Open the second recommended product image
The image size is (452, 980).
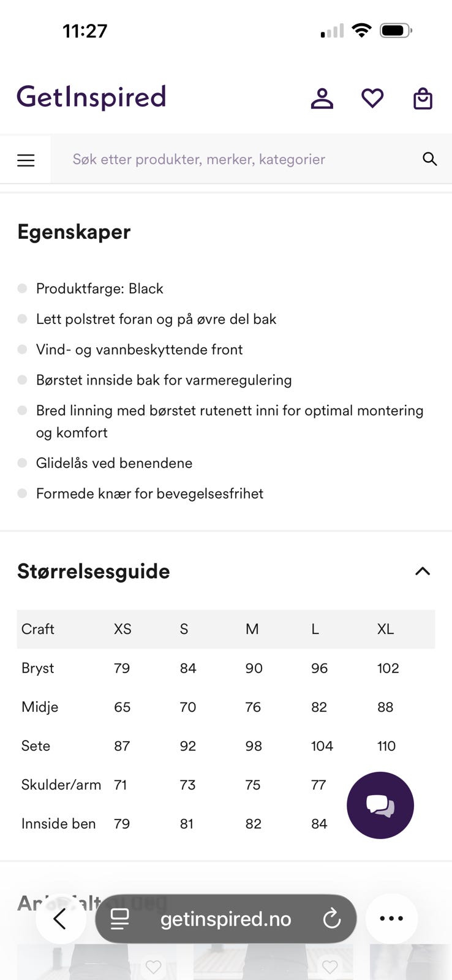coord(269,965)
